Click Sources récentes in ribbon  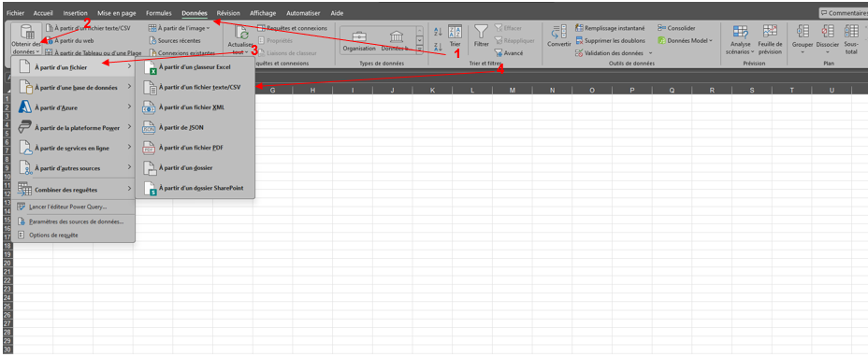[x=174, y=40]
